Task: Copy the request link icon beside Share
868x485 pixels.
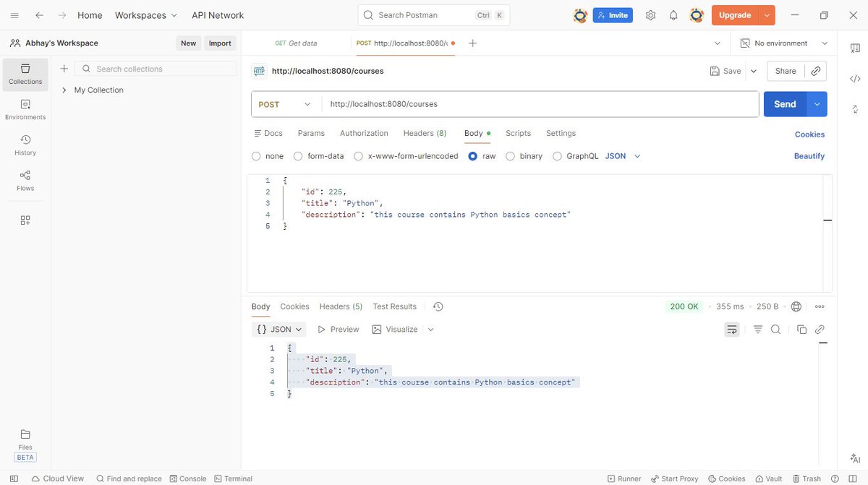Action: (x=815, y=71)
